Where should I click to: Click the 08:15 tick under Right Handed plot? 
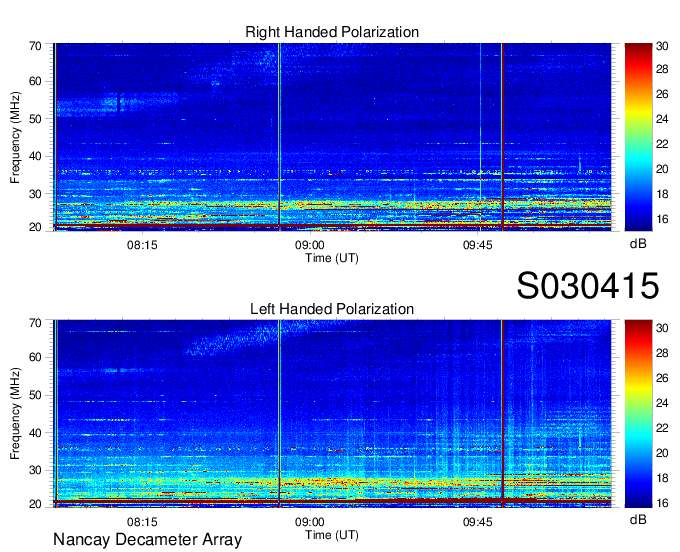point(142,245)
